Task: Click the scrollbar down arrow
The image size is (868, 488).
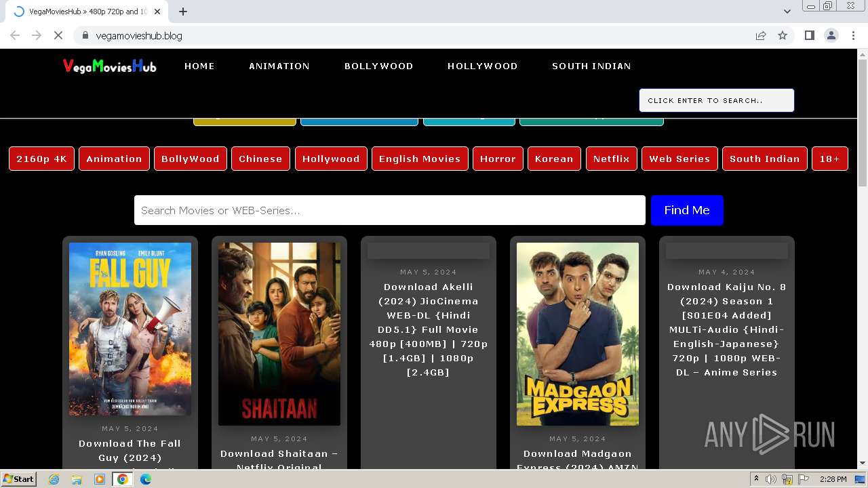Action: click(x=863, y=463)
